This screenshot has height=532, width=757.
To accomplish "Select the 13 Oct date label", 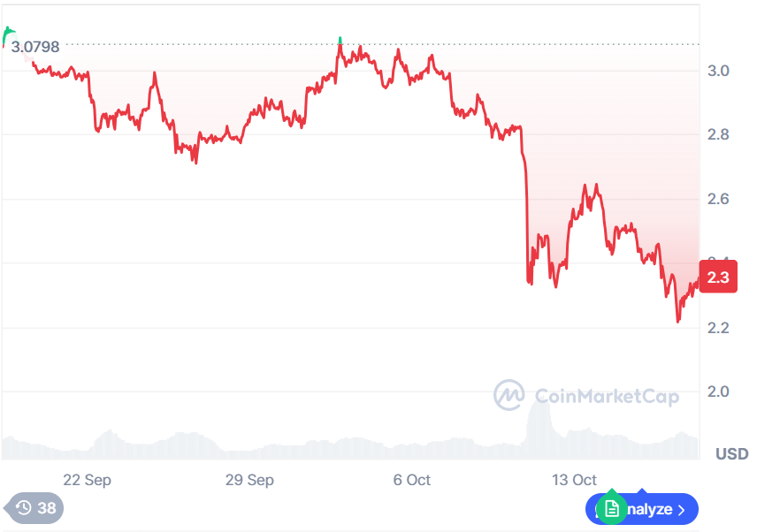I will pyautogui.click(x=574, y=480).
